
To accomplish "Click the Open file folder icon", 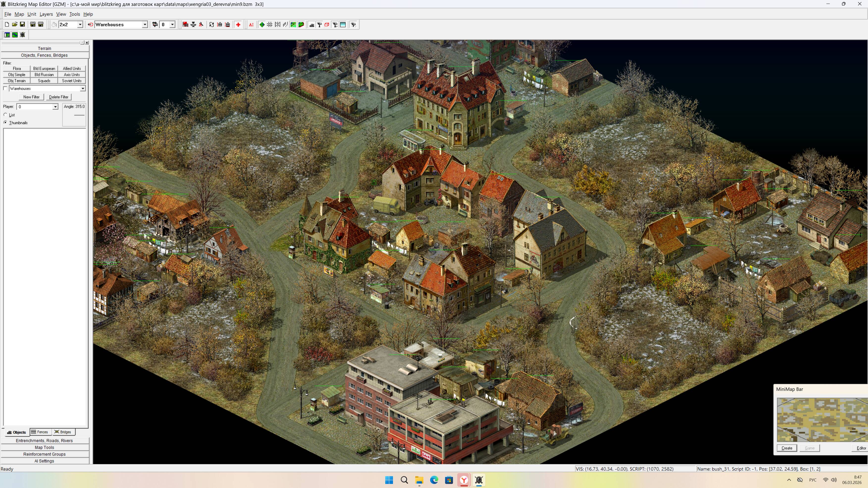I will coord(15,24).
